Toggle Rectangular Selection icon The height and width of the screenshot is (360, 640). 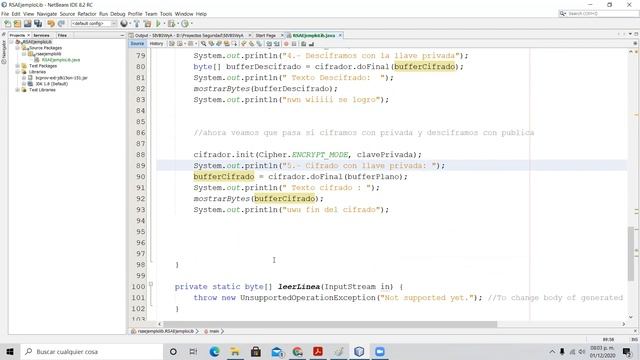click(x=234, y=44)
